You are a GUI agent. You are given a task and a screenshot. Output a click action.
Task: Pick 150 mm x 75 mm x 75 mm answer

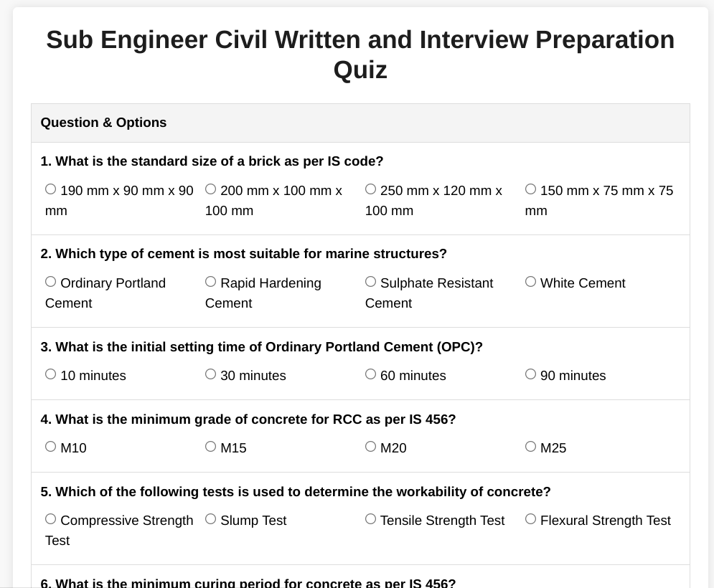click(x=530, y=189)
